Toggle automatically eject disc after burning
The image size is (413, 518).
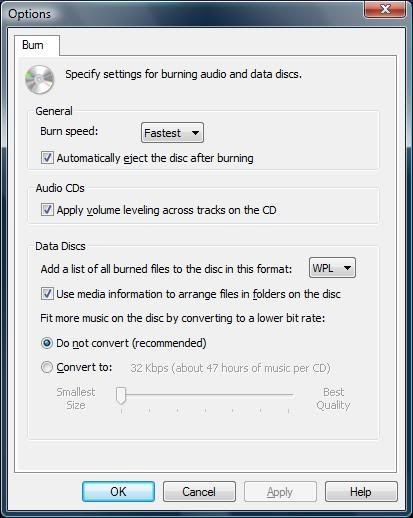(47, 158)
